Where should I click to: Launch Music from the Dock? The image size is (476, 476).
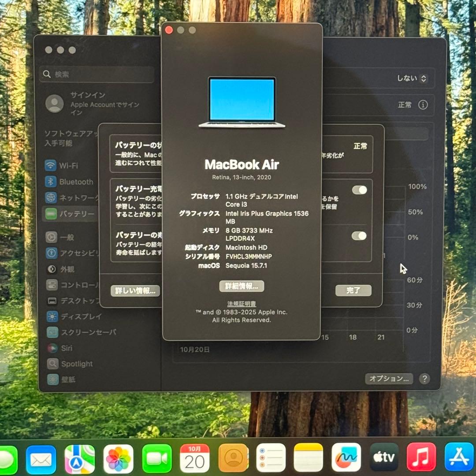click(421, 457)
